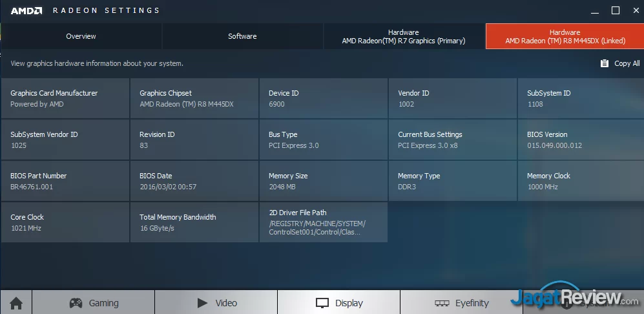Click the play icon for Video
The image size is (644, 314).
pos(202,302)
